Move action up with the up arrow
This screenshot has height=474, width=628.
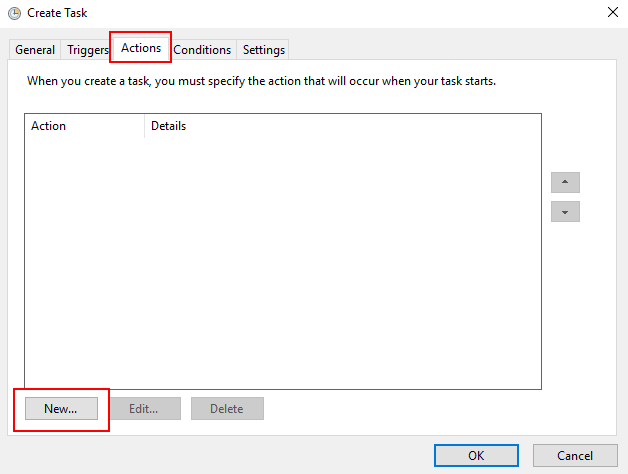[565, 183]
